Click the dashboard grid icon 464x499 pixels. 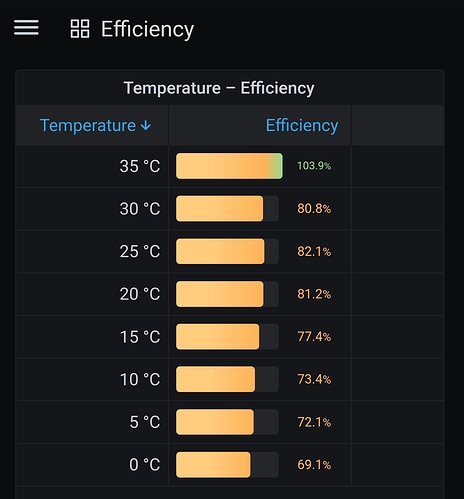coord(80,29)
